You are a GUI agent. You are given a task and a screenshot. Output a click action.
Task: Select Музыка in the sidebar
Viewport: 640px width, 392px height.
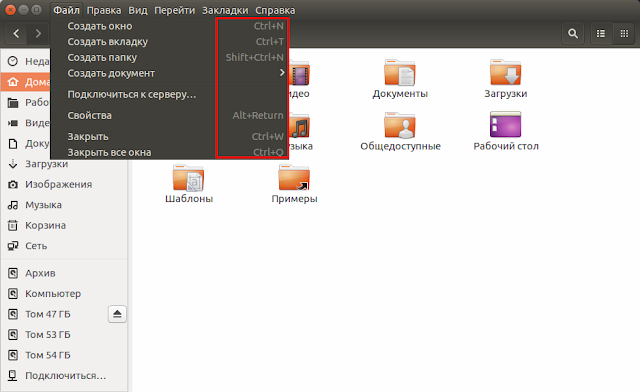(x=64, y=205)
